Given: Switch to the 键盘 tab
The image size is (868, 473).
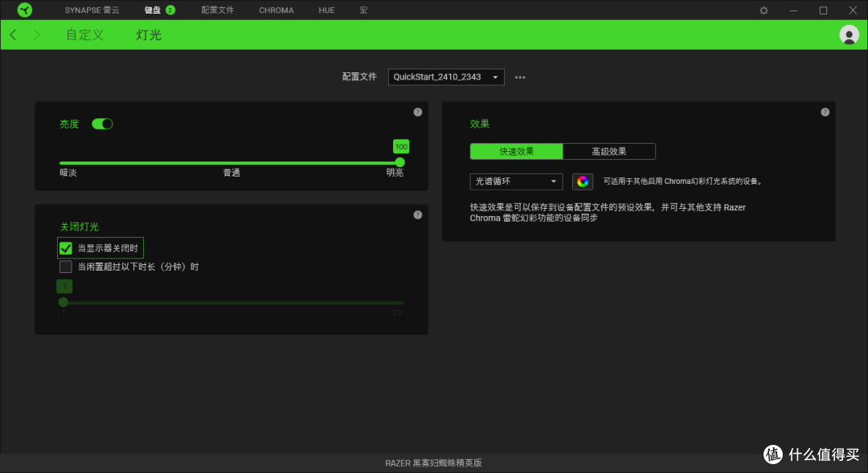Looking at the screenshot, I should pos(153,10).
